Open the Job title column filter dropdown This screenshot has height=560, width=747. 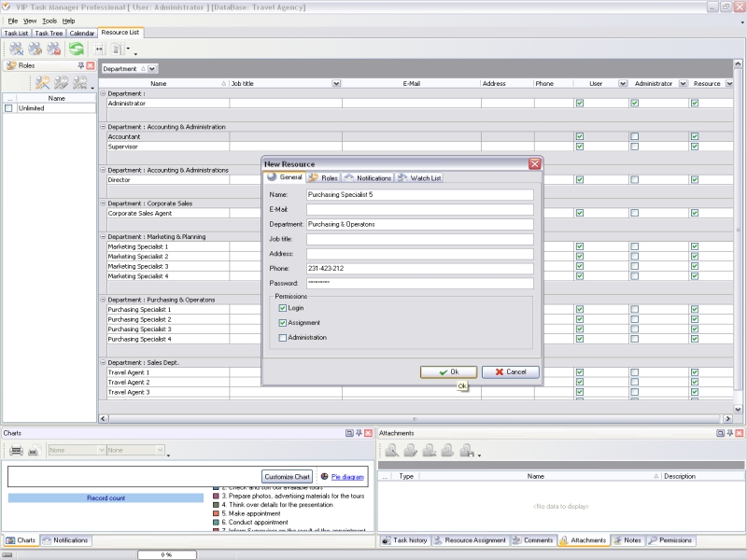pyautogui.click(x=336, y=83)
